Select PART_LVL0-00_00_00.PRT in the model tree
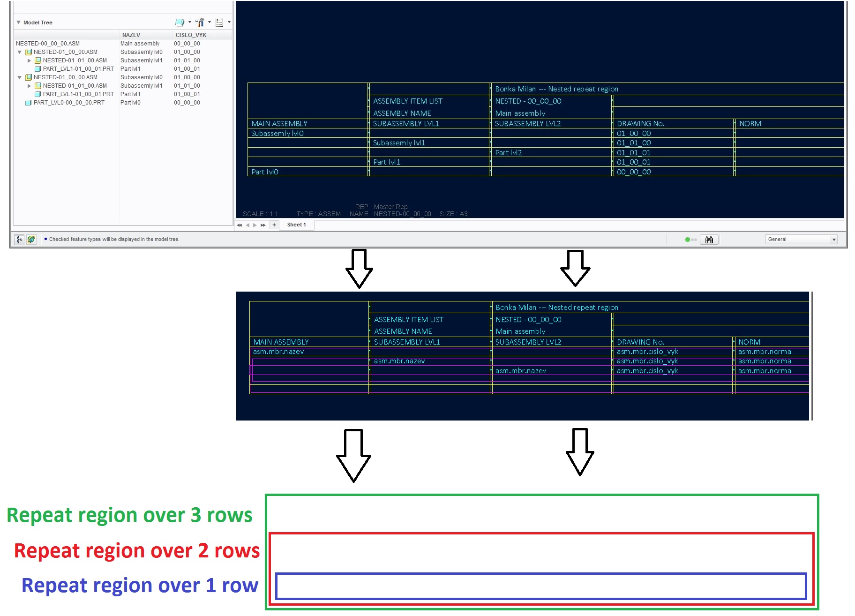This screenshot has height=616, width=855. 69,103
